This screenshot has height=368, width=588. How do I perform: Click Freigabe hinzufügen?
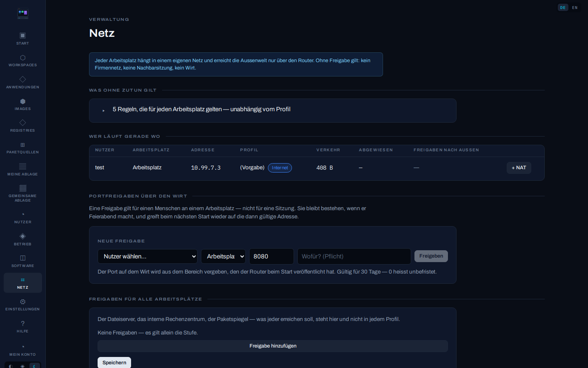pyautogui.click(x=273, y=346)
